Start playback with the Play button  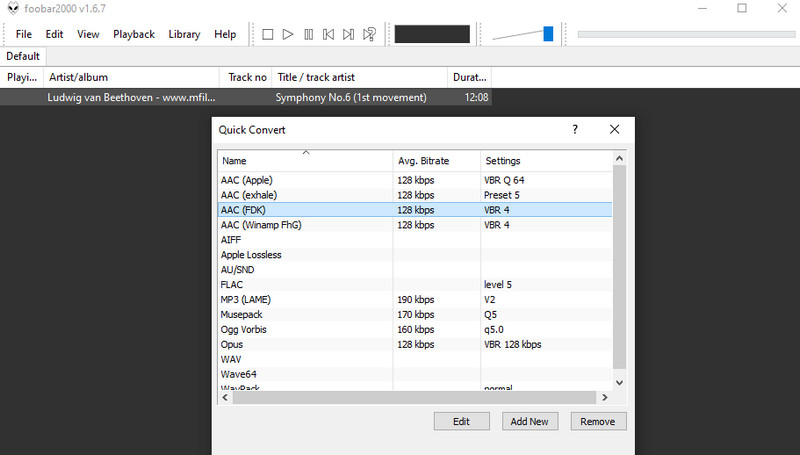[288, 34]
